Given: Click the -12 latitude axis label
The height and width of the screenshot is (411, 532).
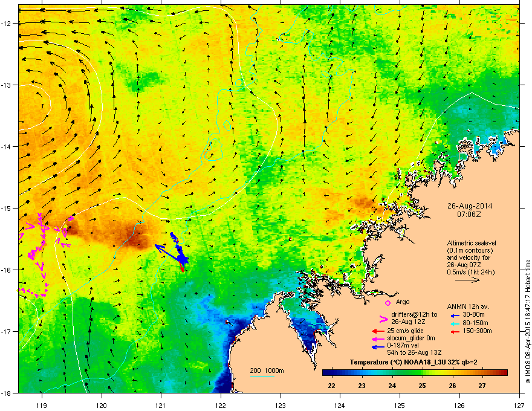Looking at the screenshot, I should (7, 24).
